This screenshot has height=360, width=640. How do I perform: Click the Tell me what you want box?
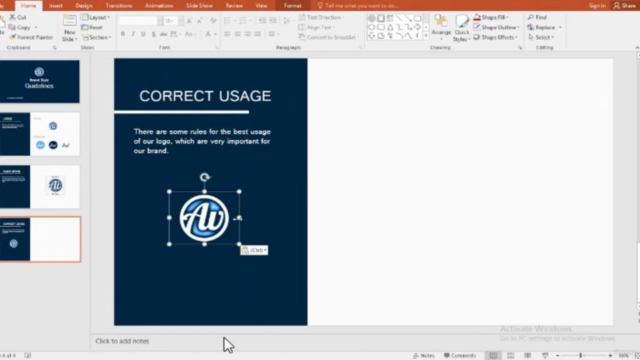point(358,6)
